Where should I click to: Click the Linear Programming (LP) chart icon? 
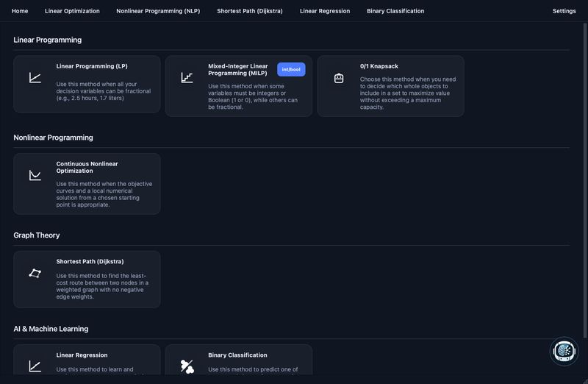(35, 78)
